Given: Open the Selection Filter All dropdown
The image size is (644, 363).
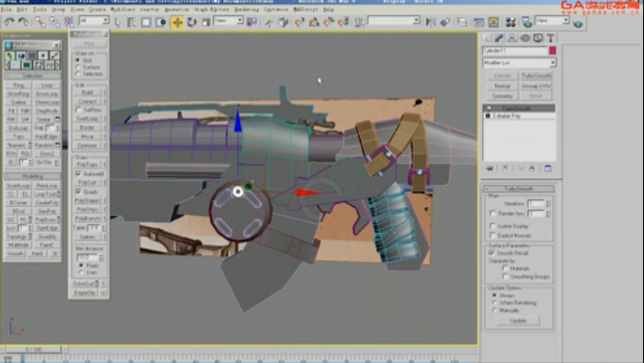Looking at the screenshot, I should point(94,20).
